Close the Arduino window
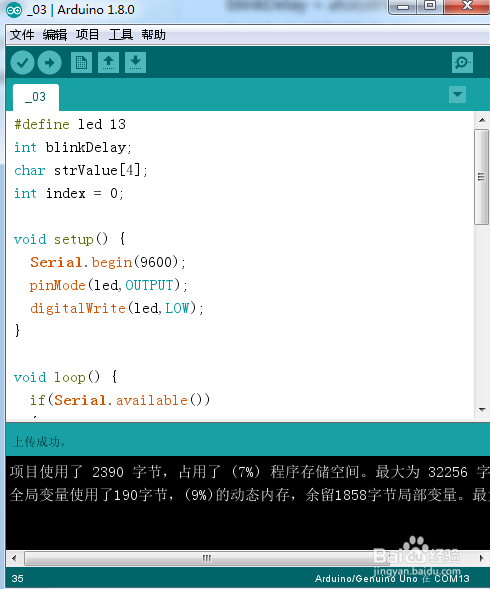Image resolution: width=490 pixels, height=589 pixels. pos(467,6)
